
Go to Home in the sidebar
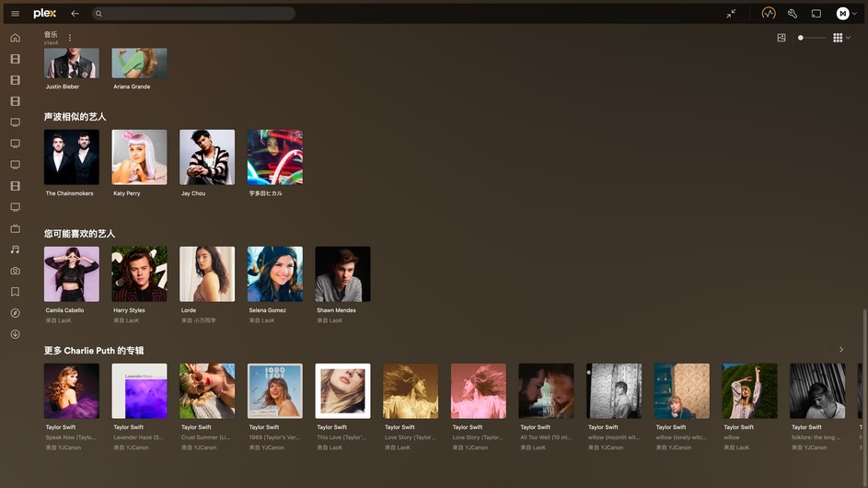pyautogui.click(x=15, y=38)
